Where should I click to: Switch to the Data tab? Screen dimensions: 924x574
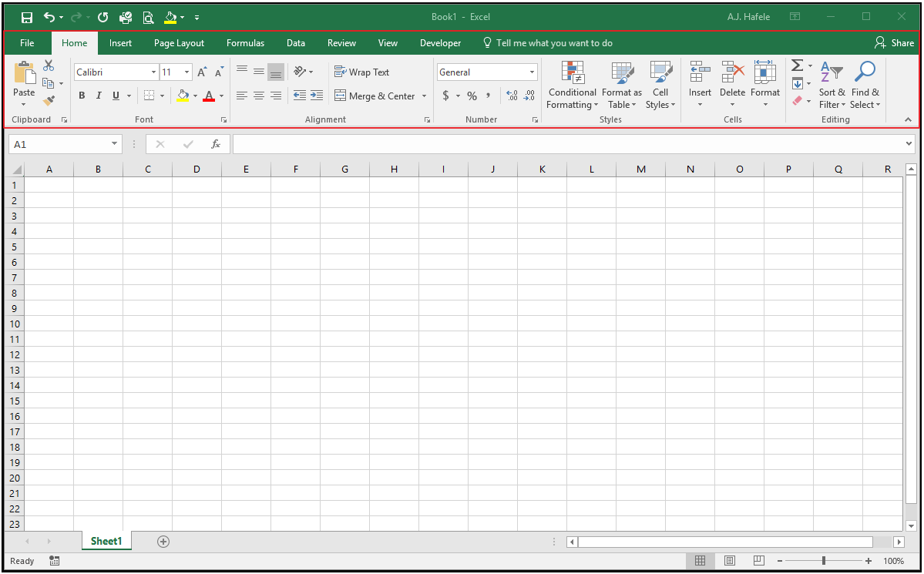point(296,43)
